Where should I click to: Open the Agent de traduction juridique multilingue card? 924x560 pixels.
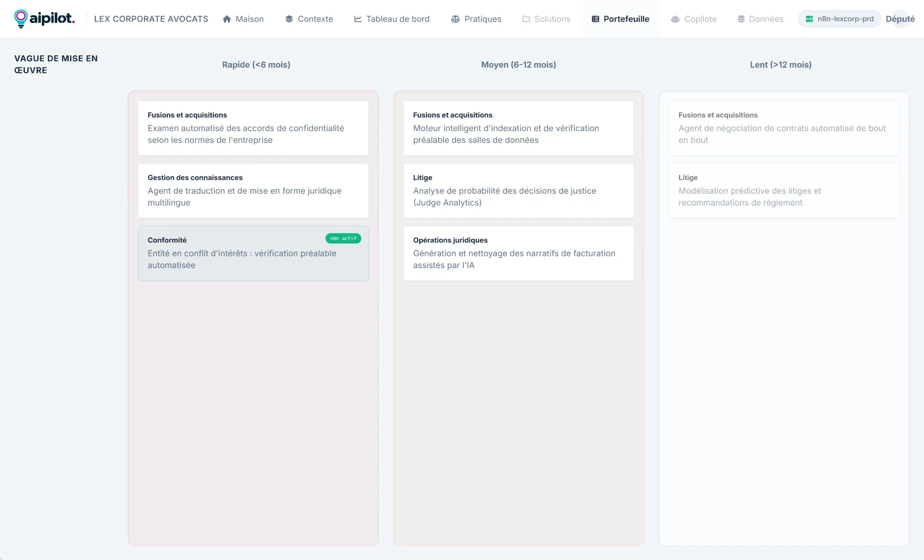pyautogui.click(x=253, y=191)
